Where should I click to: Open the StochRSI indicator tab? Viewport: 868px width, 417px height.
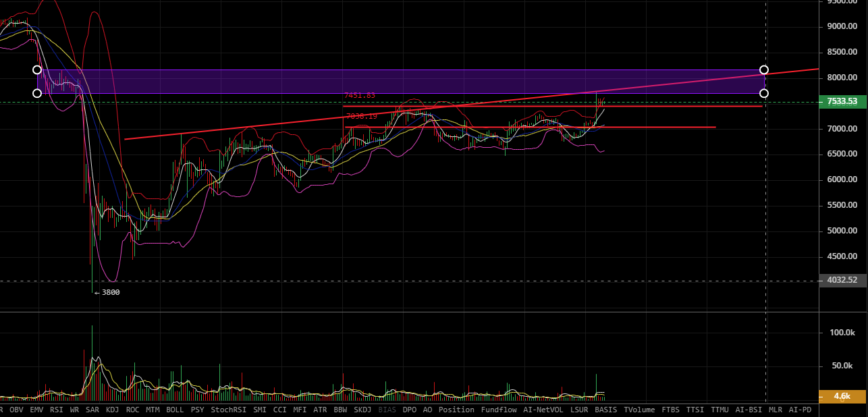pos(229,410)
